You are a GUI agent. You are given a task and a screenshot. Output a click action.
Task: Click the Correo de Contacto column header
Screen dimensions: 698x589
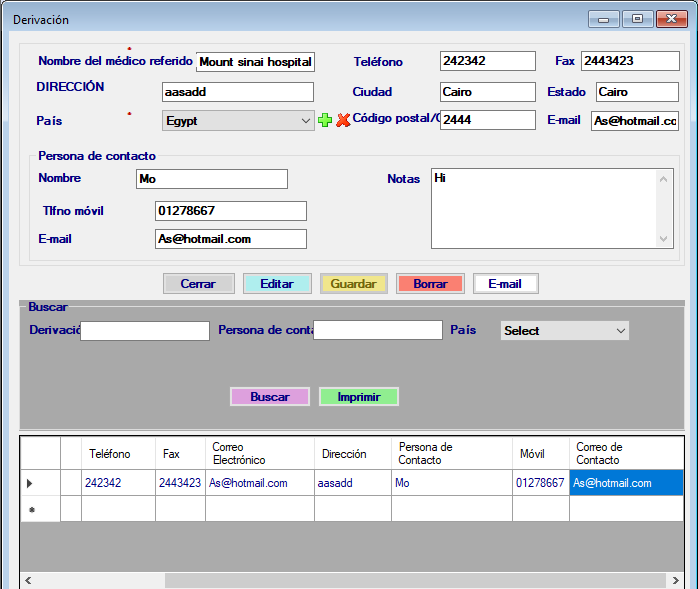[626, 453]
